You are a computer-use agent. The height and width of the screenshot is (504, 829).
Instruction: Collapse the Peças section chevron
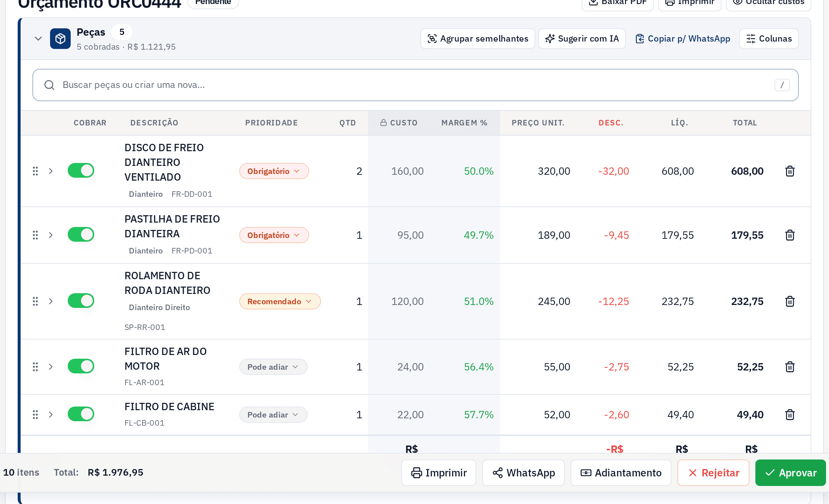click(38, 39)
